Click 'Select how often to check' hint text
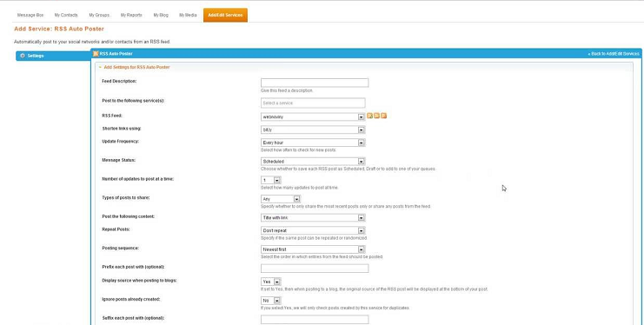 pyautogui.click(x=299, y=150)
